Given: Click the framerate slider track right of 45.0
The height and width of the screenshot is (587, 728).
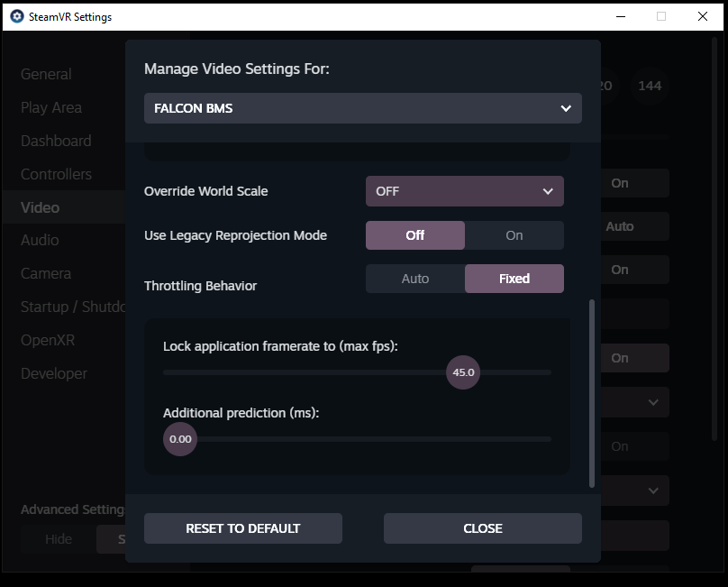Looking at the screenshot, I should pos(515,372).
